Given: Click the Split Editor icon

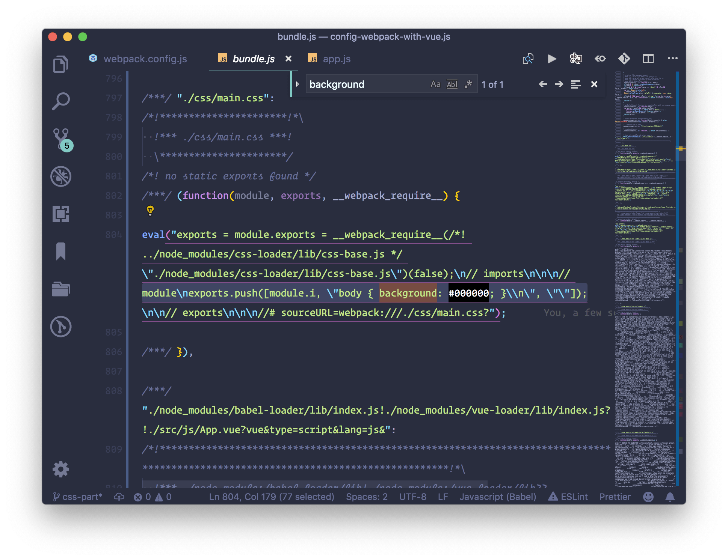Looking at the screenshot, I should tap(648, 59).
